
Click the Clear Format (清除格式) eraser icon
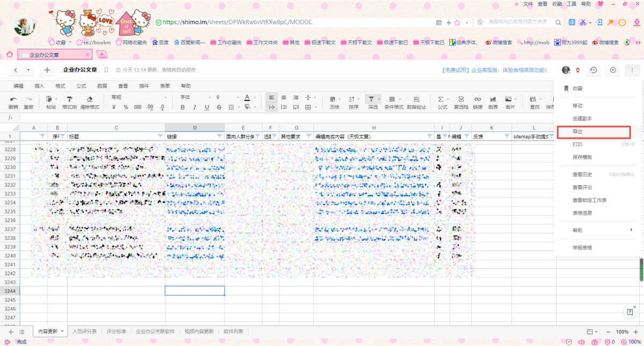(90, 102)
